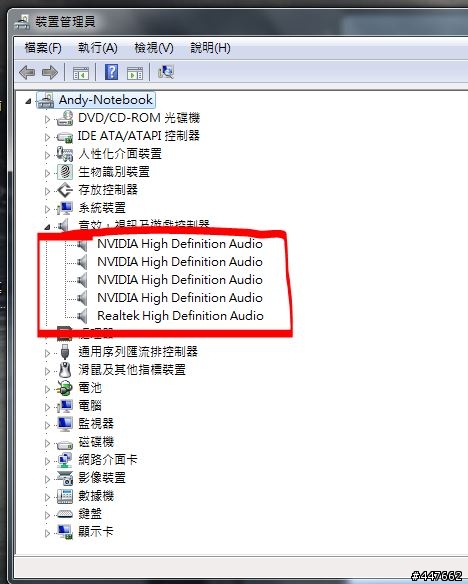Select the 通用序列匯流排控制器 label
Screen dimensions: 468x584
click(x=138, y=351)
